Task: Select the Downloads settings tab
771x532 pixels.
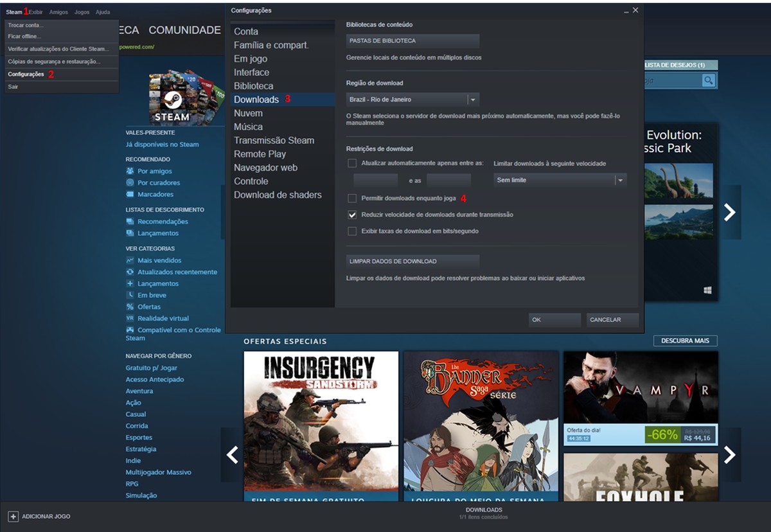Action: pos(283,100)
